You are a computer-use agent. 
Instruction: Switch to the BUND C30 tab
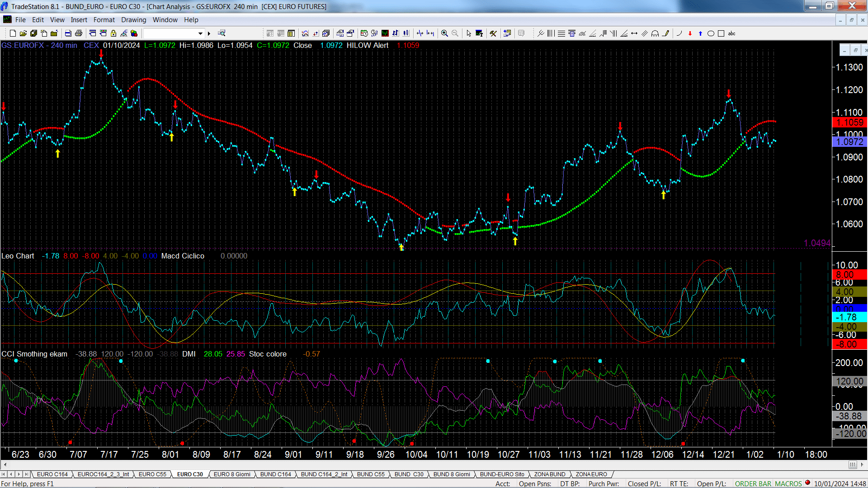pyautogui.click(x=409, y=474)
